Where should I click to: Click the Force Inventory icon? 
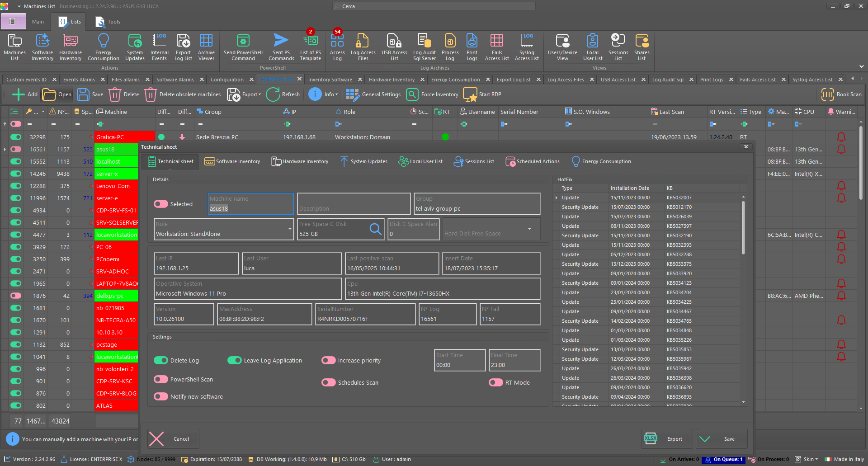412,94
